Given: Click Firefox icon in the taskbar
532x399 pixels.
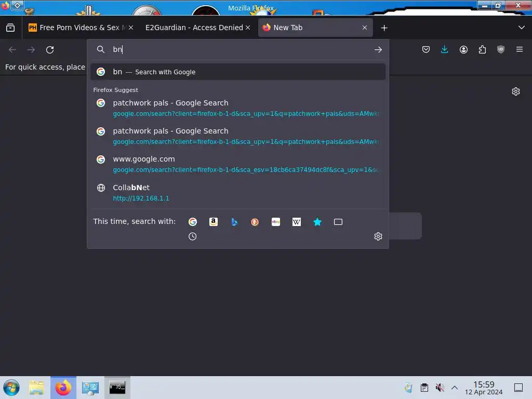Looking at the screenshot, I should tap(63, 388).
